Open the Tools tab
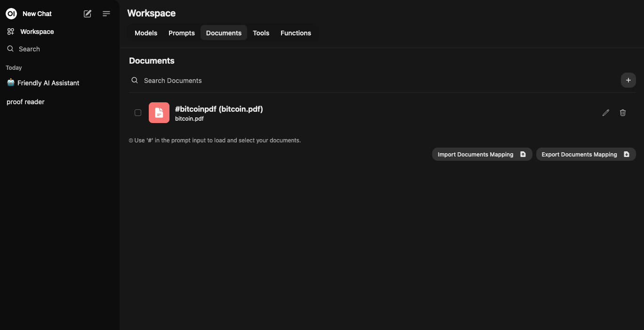The image size is (644, 330). point(261,33)
